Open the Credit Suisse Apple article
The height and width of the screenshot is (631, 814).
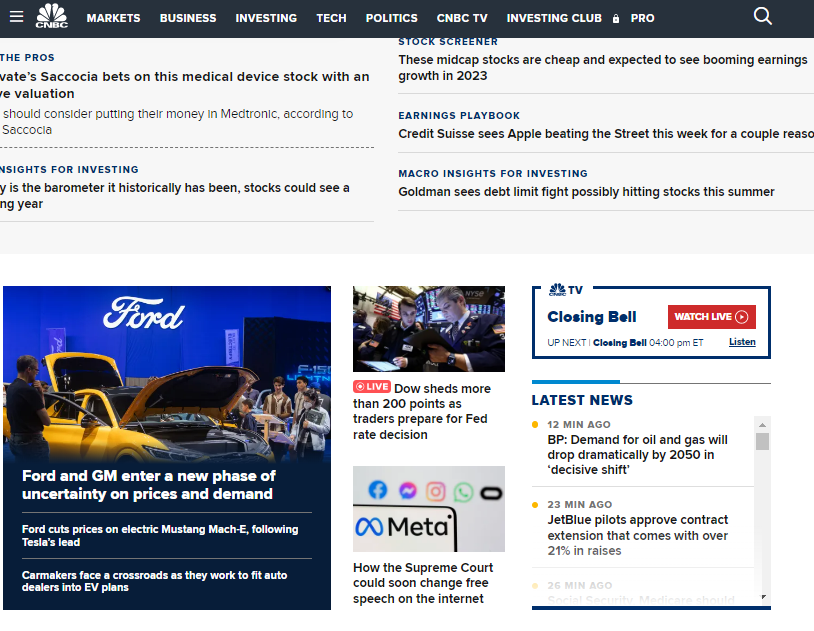pos(606,133)
